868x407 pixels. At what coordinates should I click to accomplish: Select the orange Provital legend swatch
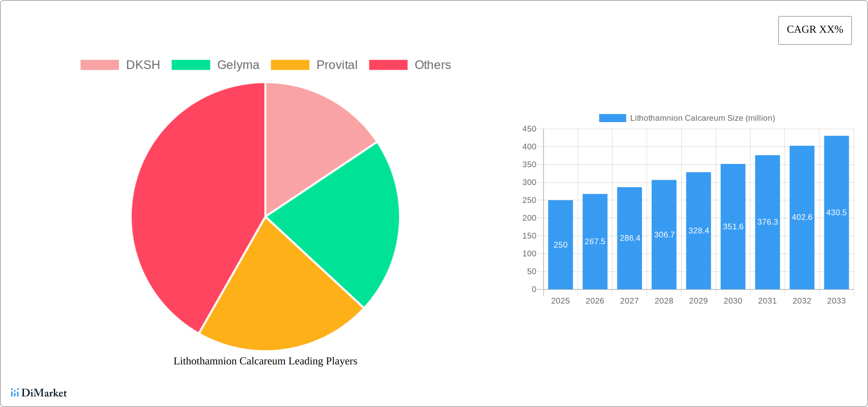(290, 65)
